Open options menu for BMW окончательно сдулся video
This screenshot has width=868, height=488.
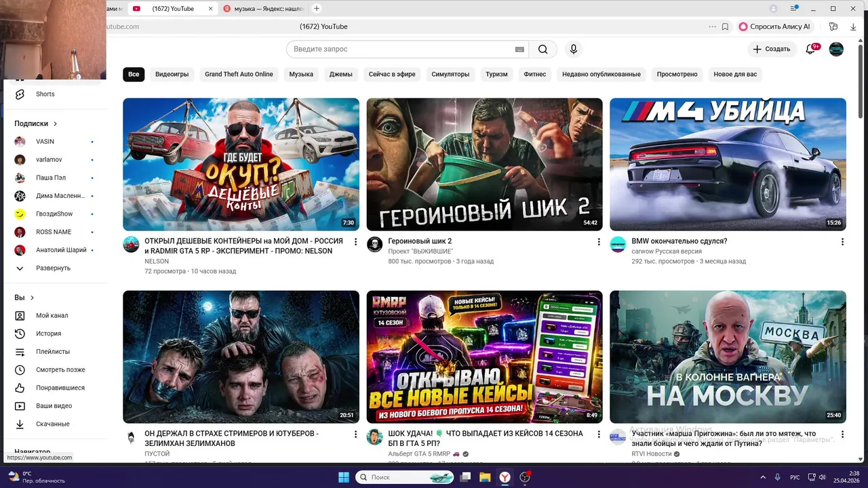(842, 241)
